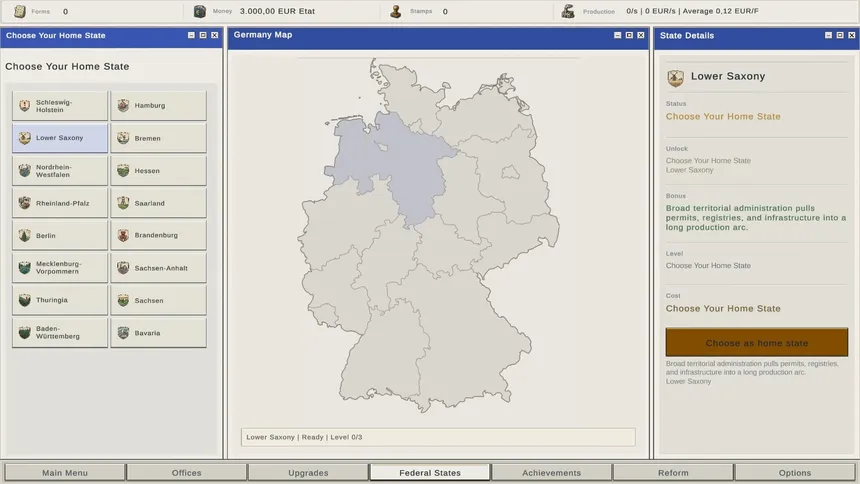This screenshot has height=484, width=860.
Task: Click the Rheinland-Pfalz crest icon
Action: click(25, 202)
